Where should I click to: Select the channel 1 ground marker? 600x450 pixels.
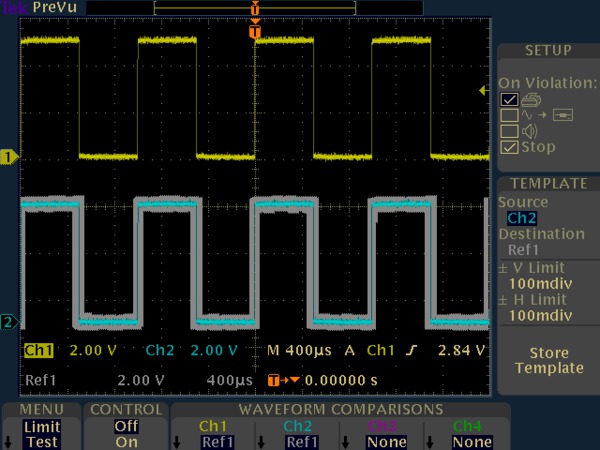pyautogui.click(x=9, y=157)
